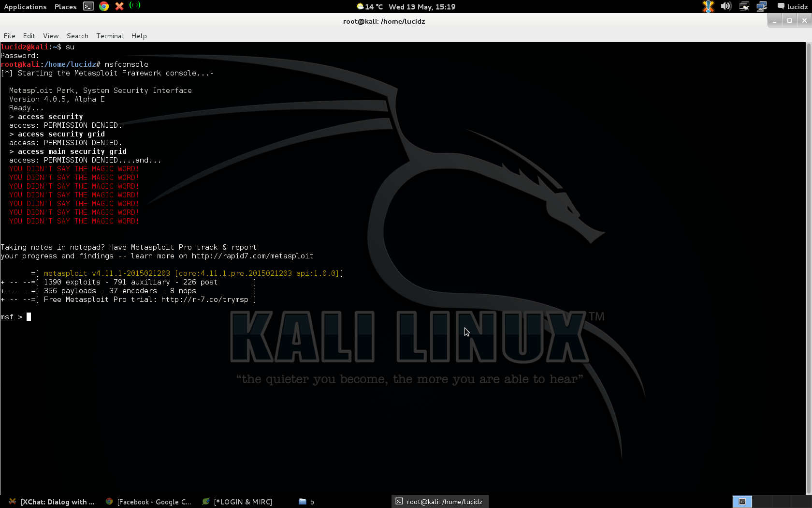Open the clock showing Wed 13 May, 15:19

click(422, 7)
